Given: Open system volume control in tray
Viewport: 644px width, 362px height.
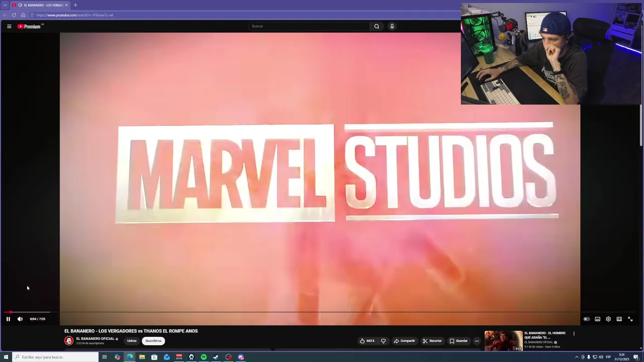Looking at the screenshot, I should click(601, 357).
